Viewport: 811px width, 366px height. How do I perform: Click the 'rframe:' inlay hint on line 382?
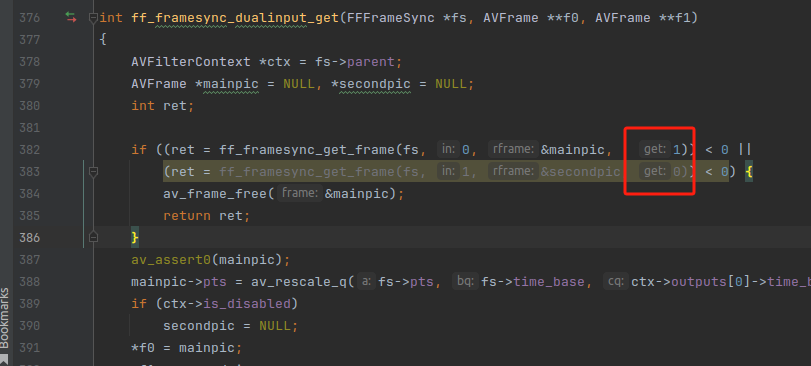pyautogui.click(x=513, y=149)
